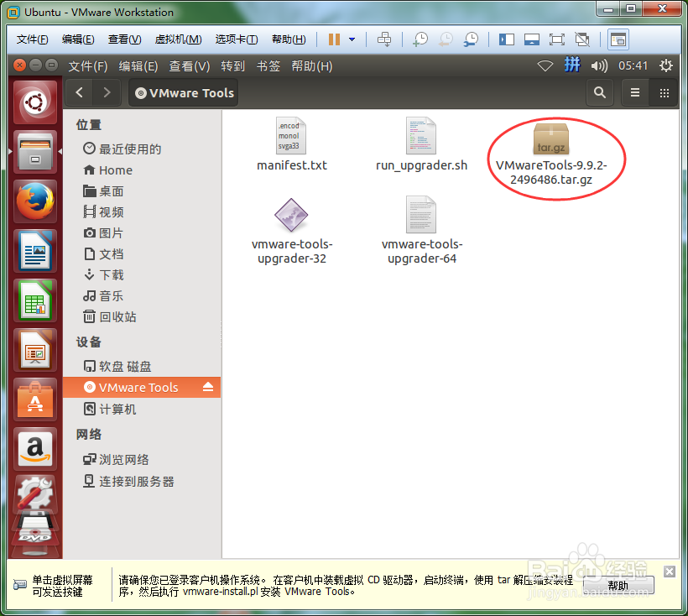This screenshot has height=616, width=688.
Task: Open Ubuntu Software Center from the launcher
Action: click(35, 399)
